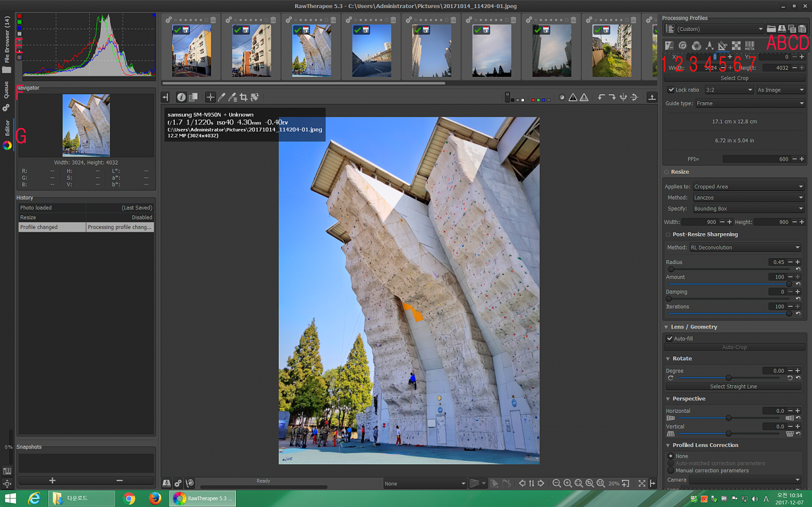
Task: Open the RAW tools tab
Action: click(736, 45)
